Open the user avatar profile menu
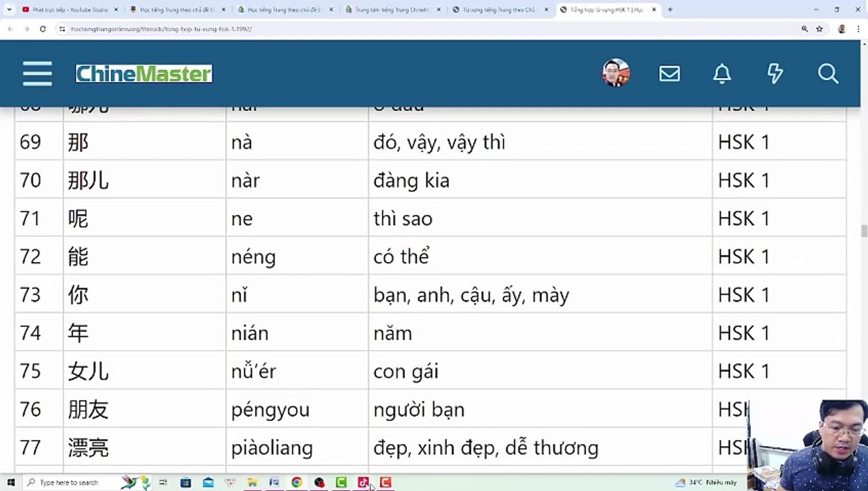Viewport: 868px width, 491px height. pyautogui.click(x=616, y=73)
